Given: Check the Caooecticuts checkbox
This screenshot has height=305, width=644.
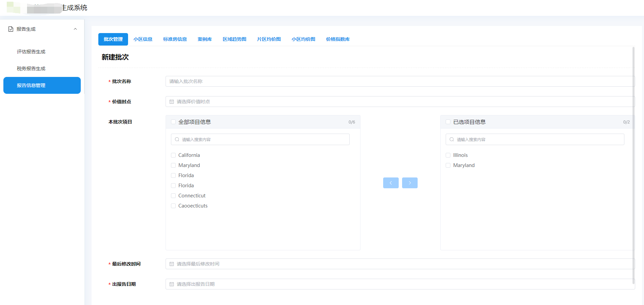Looking at the screenshot, I should pos(173,206).
